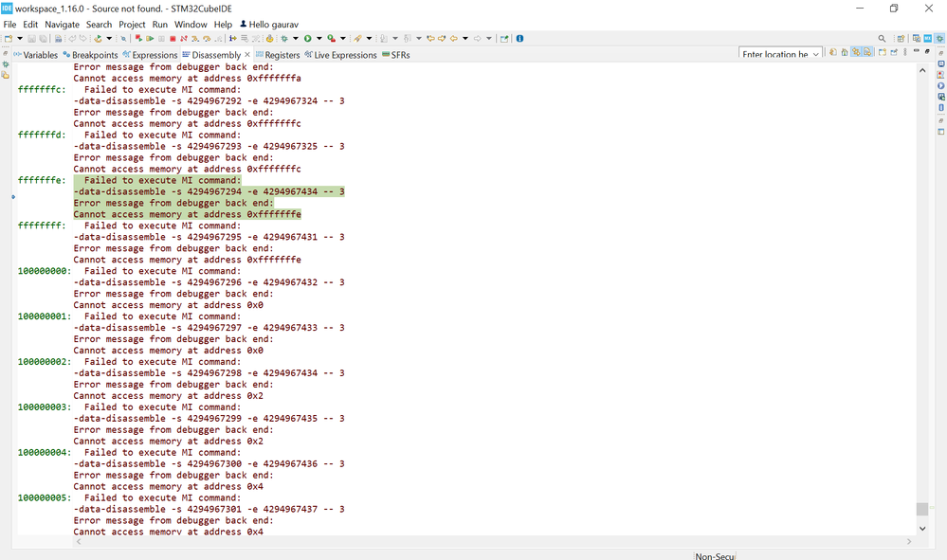Terminate debug session with red square
This screenshot has height=560, width=947.
(173, 39)
